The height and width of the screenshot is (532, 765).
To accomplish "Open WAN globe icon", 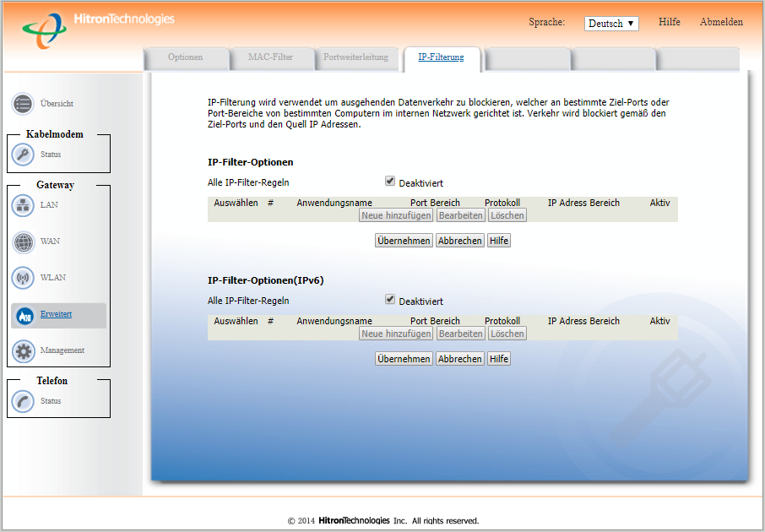I will [23, 242].
